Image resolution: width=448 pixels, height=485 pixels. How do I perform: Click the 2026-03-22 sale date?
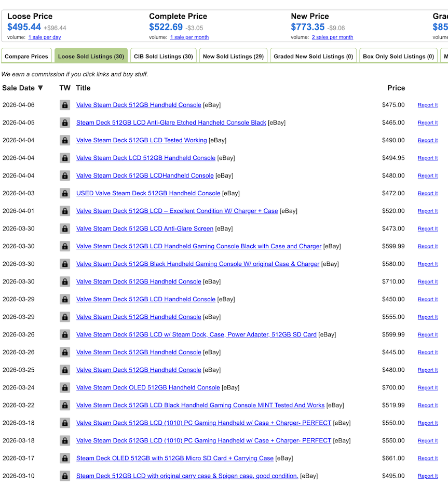coord(19,405)
